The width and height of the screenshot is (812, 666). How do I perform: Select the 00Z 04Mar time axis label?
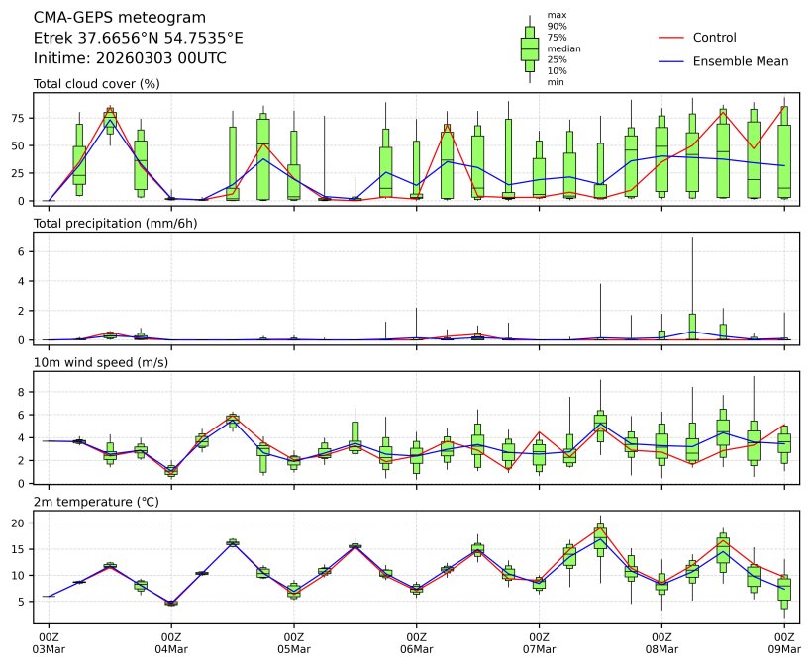point(171,643)
